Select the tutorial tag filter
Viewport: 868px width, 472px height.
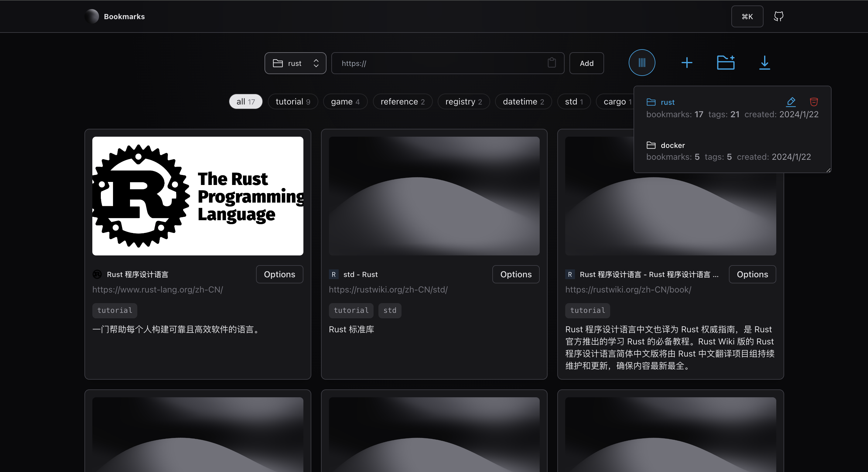tap(292, 101)
